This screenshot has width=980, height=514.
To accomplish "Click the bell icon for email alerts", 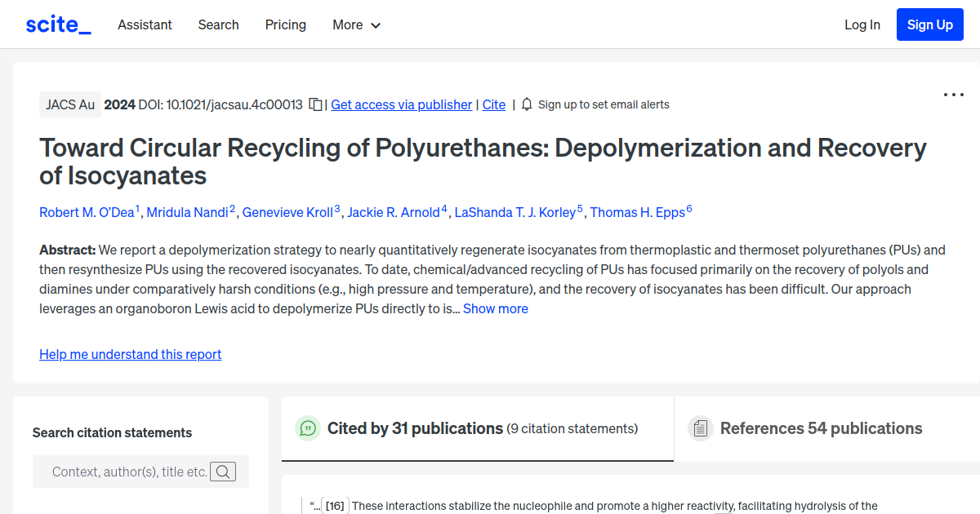I will click(527, 104).
